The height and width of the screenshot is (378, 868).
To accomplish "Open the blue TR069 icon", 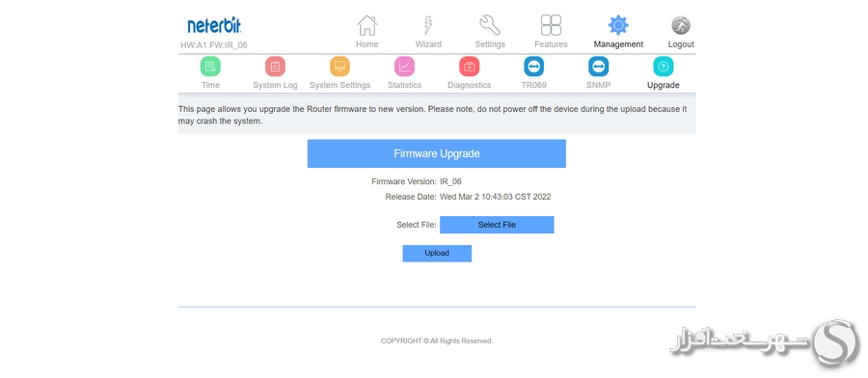I will (533, 67).
